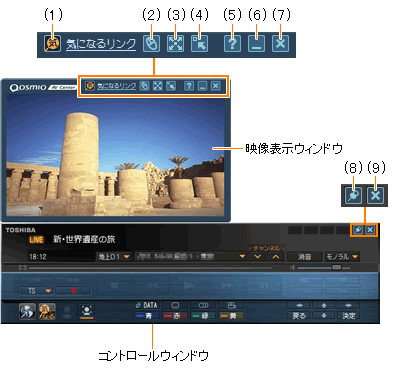Mute the audio with the 消音 button

pyautogui.click(x=305, y=257)
